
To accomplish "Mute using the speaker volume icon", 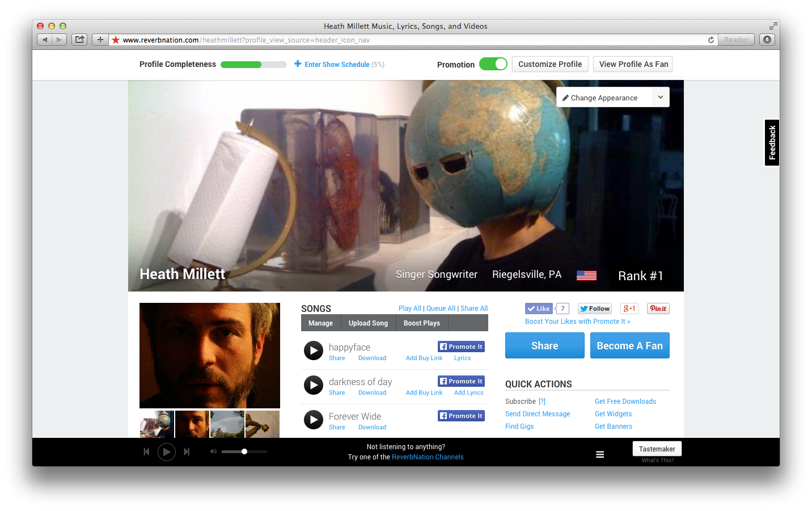I will 213,451.
